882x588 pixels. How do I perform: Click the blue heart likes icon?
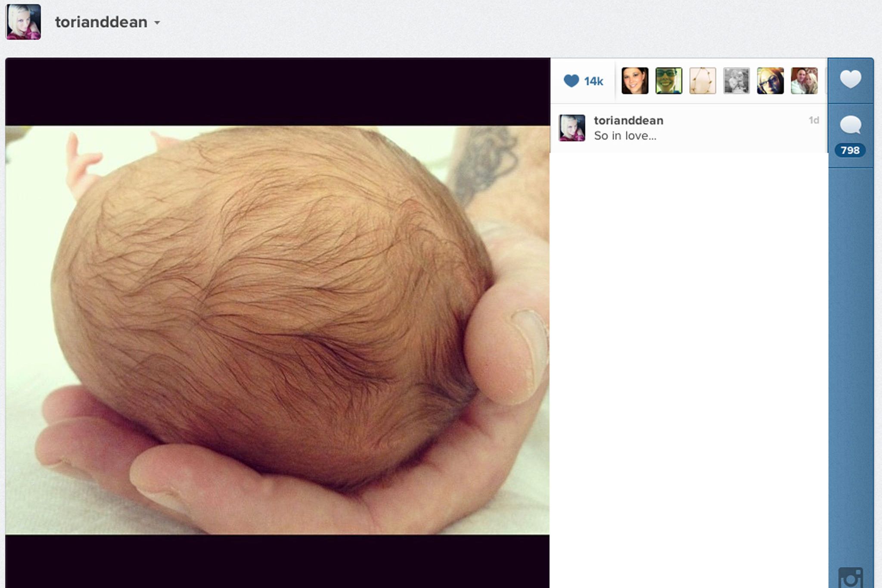pyautogui.click(x=571, y=81)
